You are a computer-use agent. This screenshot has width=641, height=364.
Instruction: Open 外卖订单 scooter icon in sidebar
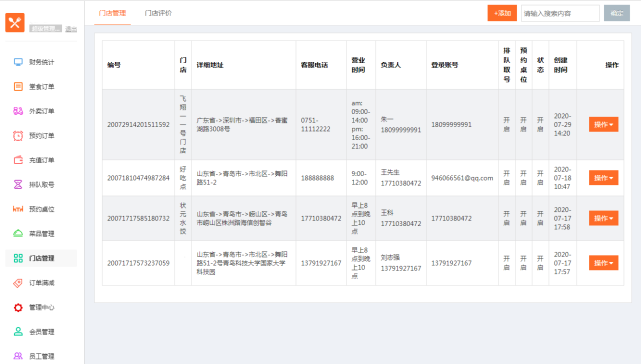click(x=18, y=111)
